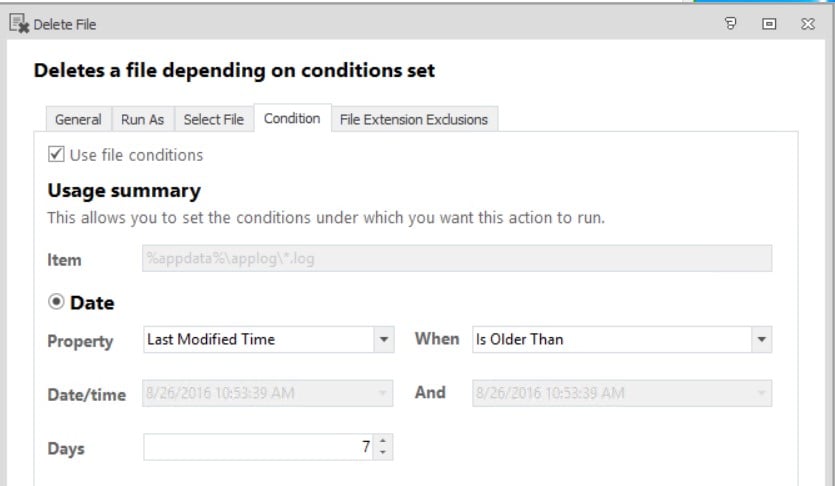Image resolution: width=835 pixels, height=486 pixels.
Task: Open File Extension Exclusions tab
Action: pyautogui.click(x=414, y=119)
